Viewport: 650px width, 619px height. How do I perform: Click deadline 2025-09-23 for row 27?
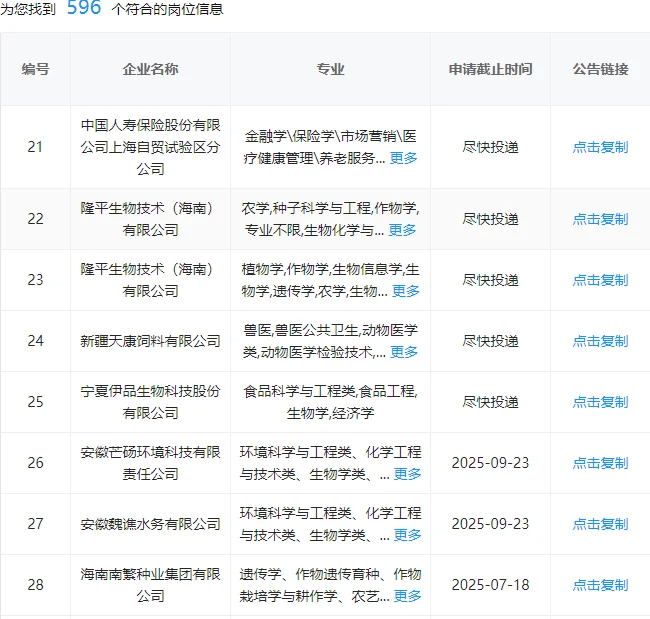(490, 524)
